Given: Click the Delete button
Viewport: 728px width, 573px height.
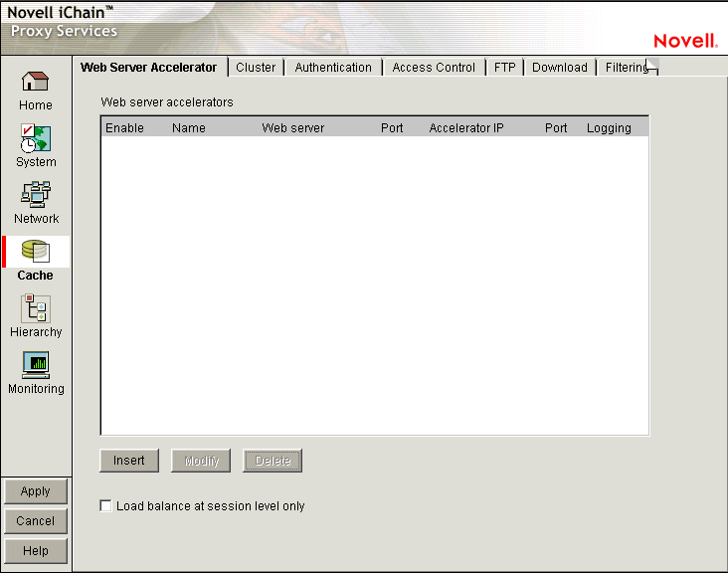Looking at the screenshot, I should (x=273, y=461).
